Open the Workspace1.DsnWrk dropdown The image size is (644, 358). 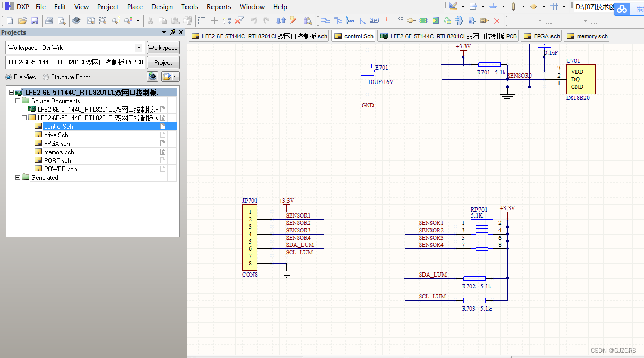tap(139, 47)
